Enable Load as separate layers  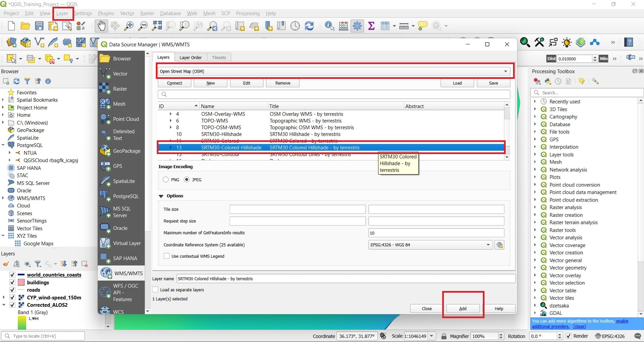pyautogui.click(x=155, y=290)
